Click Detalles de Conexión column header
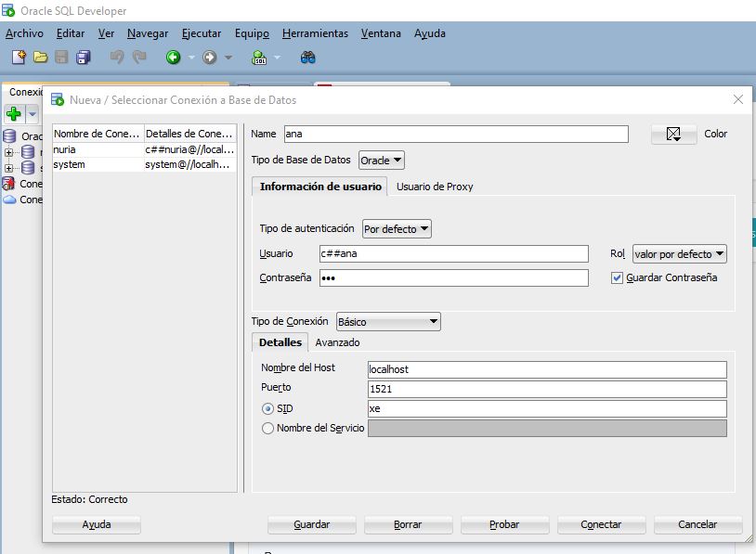Image resolution: width=756 pixels, height=554 pixels. (190, 134)
